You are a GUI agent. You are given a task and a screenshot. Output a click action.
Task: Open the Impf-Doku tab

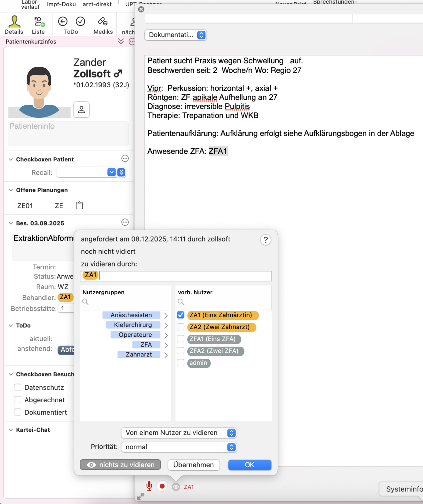(61, 4)
